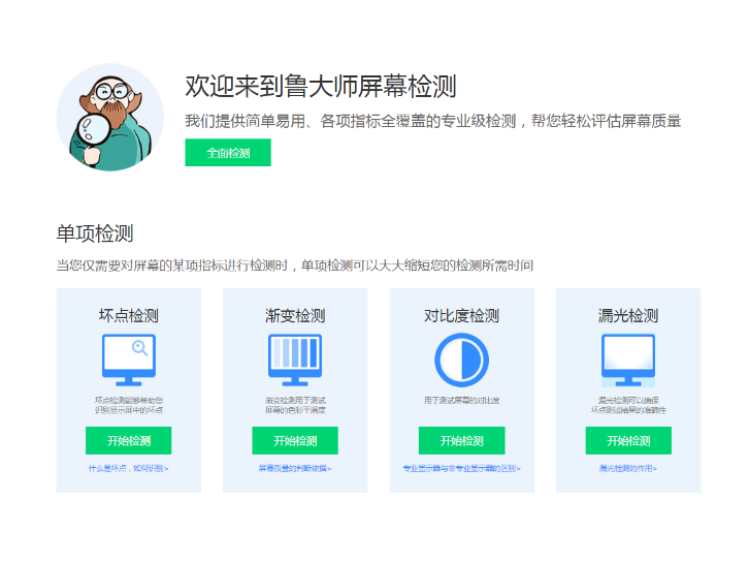
Task: Click the 用于测试屏幕的对比度 description
Action: [x=462, y=400]
